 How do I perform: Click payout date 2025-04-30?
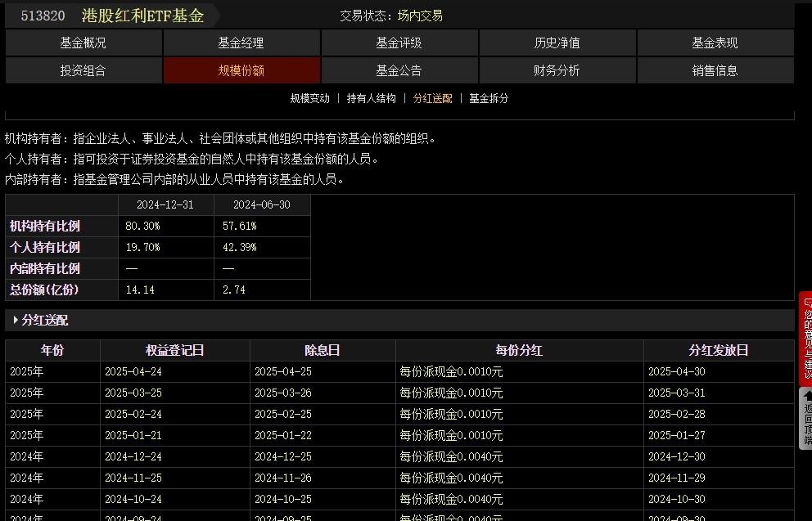coord(677,371)
